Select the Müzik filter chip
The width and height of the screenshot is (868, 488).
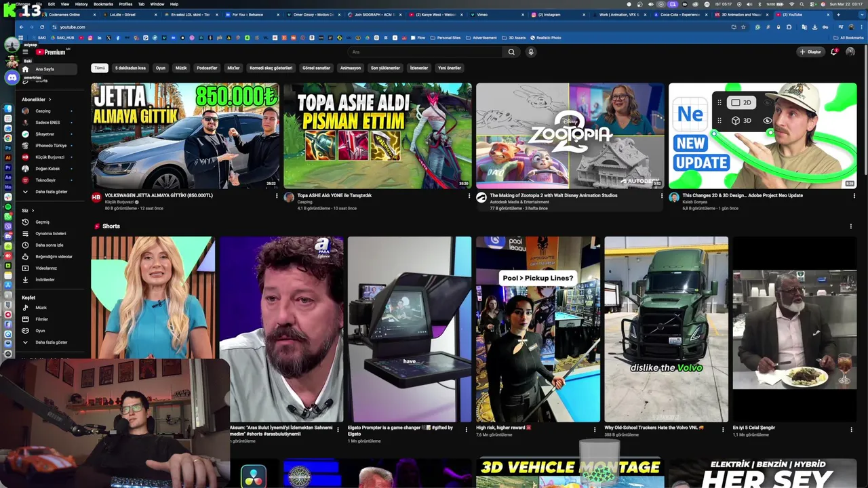(181, 68)
